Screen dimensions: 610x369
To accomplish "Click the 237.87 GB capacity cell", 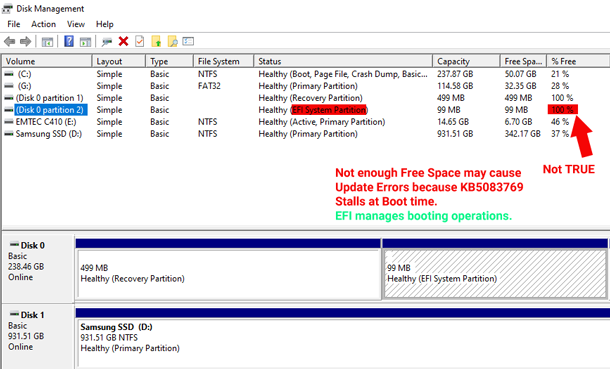I will click(455, 74).
